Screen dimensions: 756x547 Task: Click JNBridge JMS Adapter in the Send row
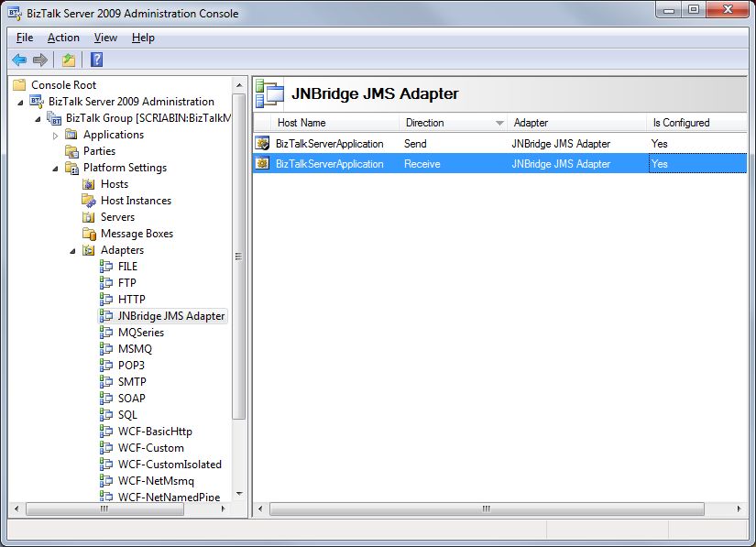tap(561, 144)
